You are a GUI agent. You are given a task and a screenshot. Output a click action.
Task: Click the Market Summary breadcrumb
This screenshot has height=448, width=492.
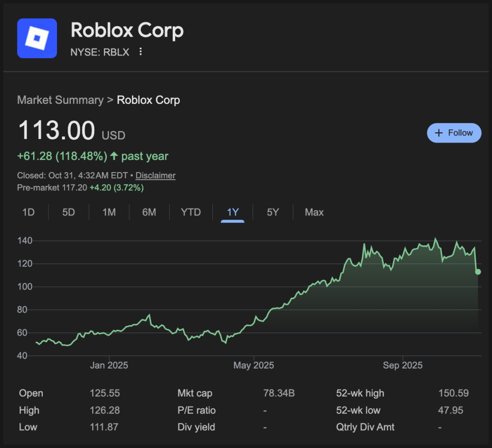(x=60, y=100)
